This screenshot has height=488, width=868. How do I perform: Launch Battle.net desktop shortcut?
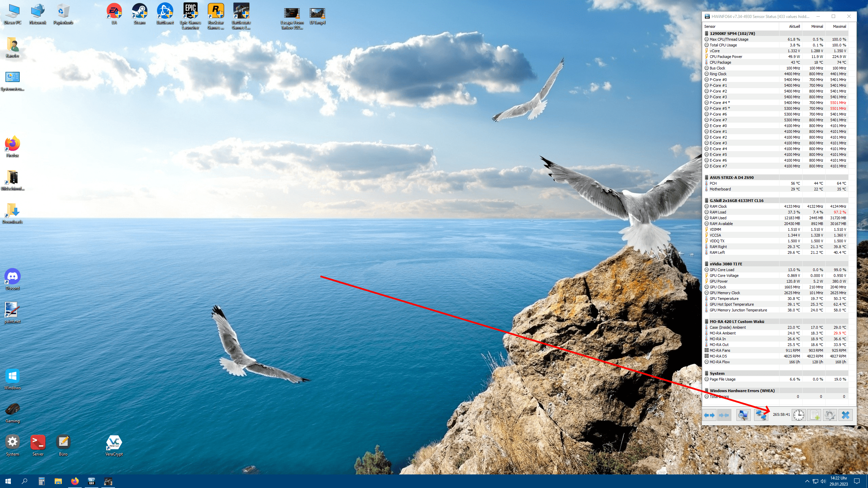click(165, 14)
